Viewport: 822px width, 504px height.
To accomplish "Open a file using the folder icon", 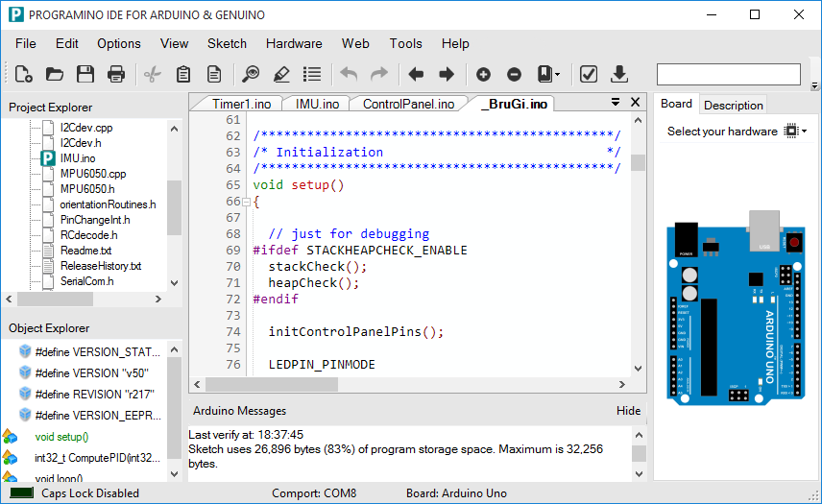I will [55, 74].
